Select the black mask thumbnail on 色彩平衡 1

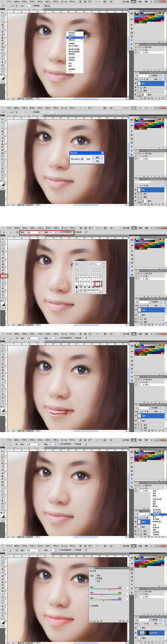148,633
